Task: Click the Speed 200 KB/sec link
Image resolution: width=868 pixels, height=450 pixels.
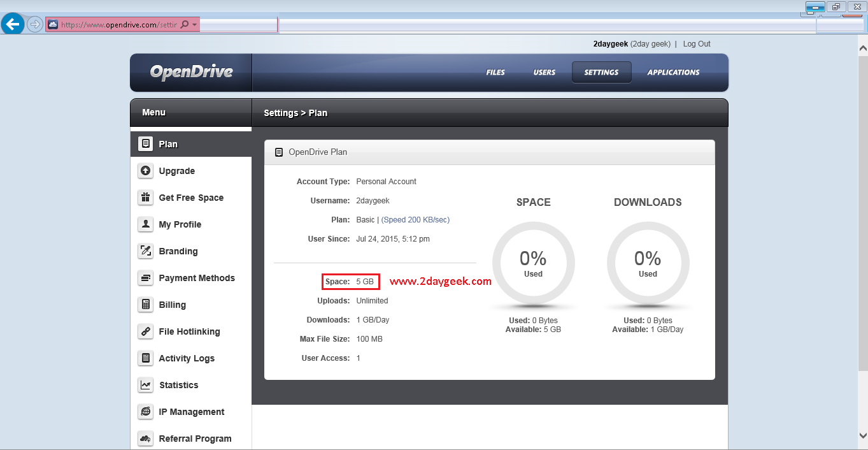Action: click(x=415, y=220)
